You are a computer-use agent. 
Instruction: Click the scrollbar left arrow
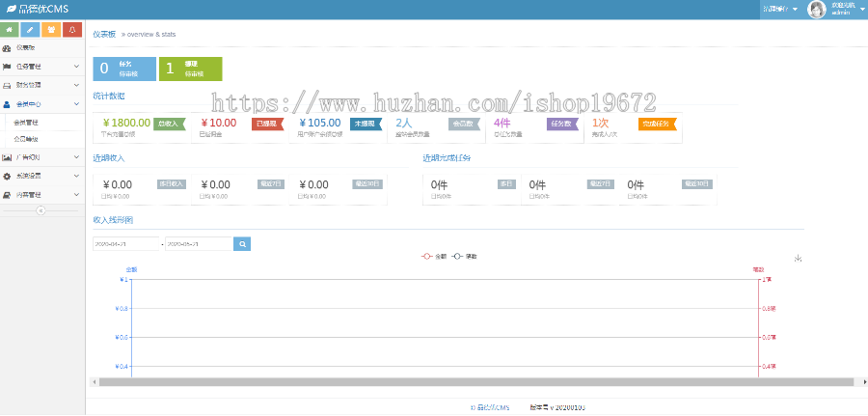click(x=95, y=382)
